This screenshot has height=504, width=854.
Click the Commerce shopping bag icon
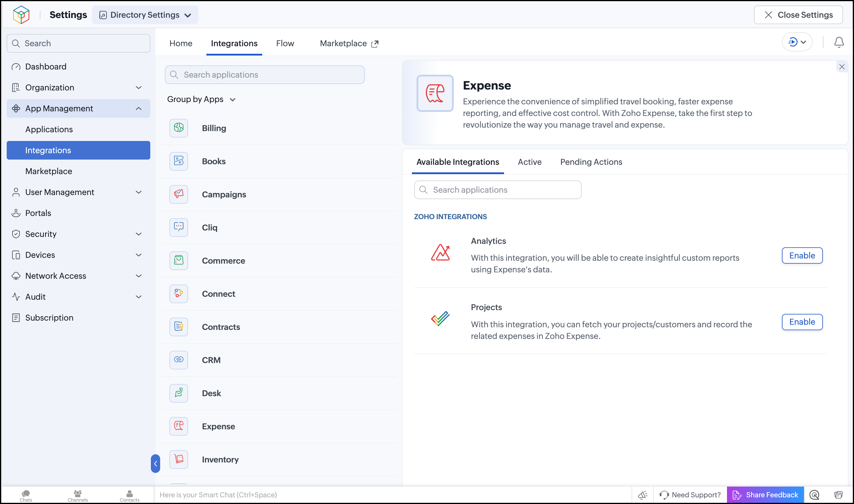178,260
